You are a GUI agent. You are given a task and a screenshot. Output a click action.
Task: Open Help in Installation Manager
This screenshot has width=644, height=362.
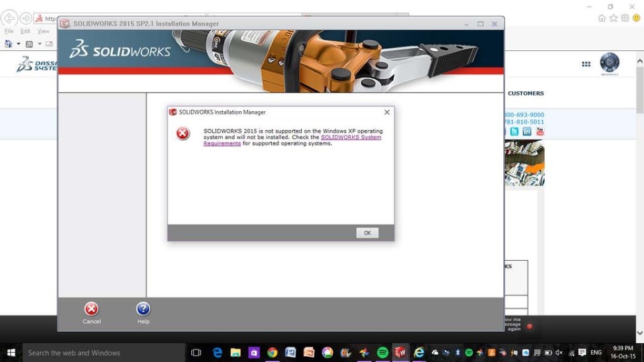click(143, 313)
